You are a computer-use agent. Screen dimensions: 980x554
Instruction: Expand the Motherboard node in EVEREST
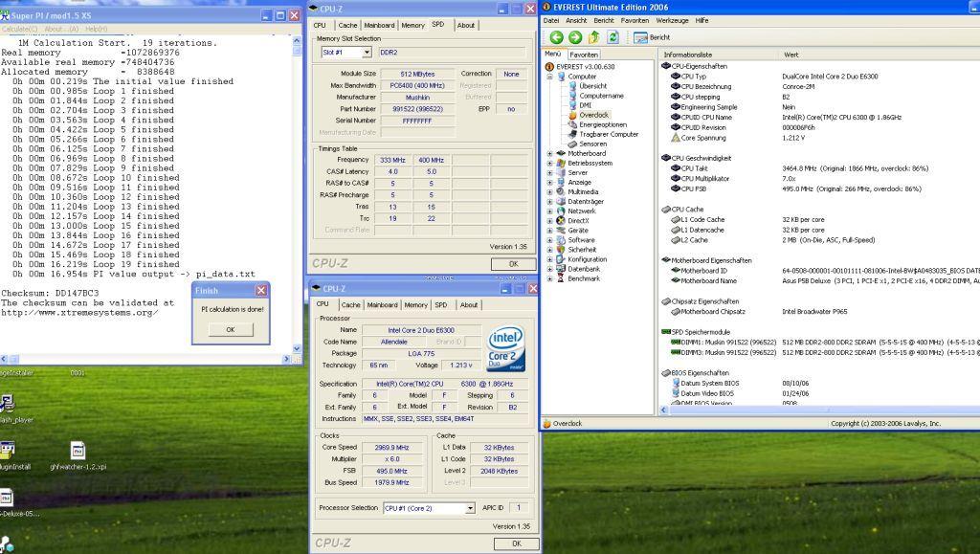point(550,154)
